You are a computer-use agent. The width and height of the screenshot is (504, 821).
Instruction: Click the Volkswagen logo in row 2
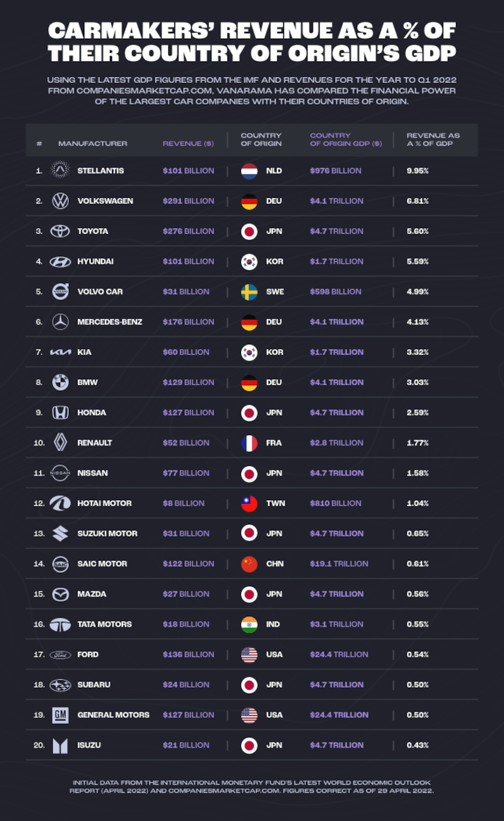tap(60, 201)
